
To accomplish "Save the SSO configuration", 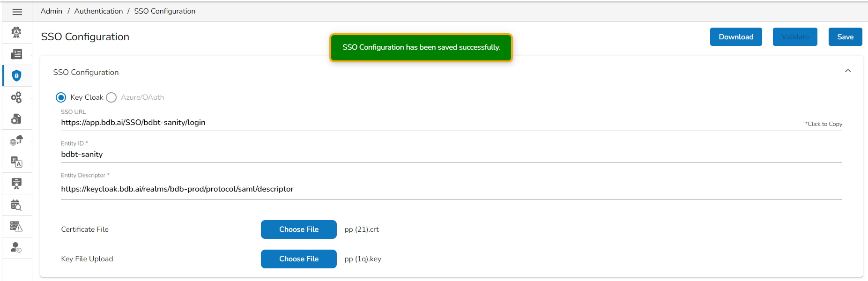I will point(845,37).
